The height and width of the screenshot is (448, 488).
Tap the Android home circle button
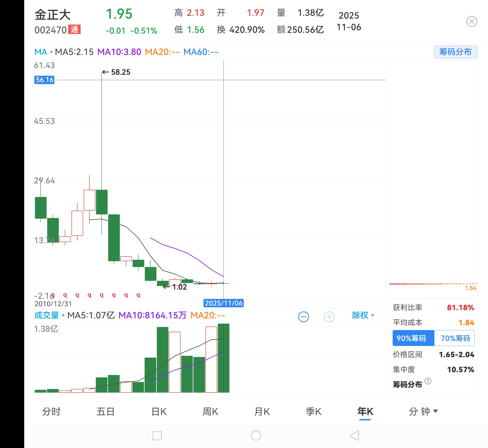click(256, 436)
